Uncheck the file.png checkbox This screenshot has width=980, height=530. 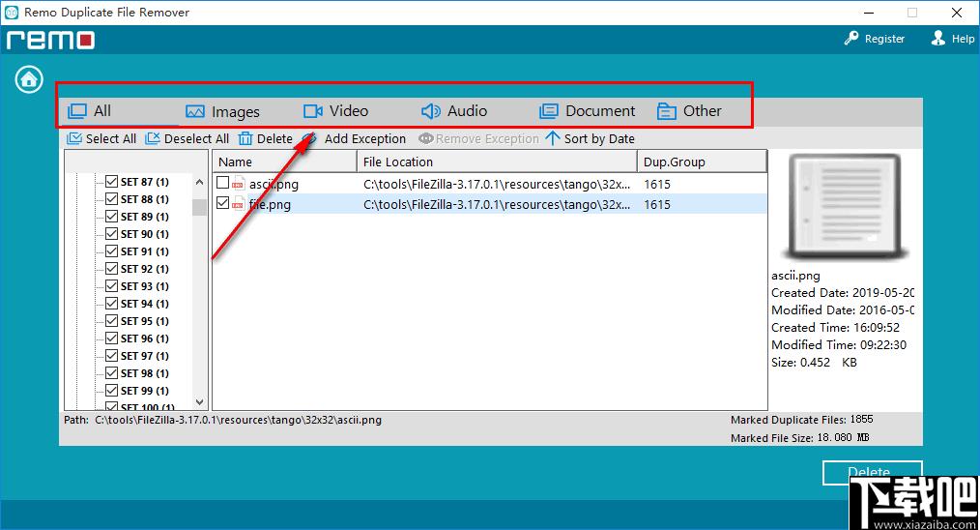pos(222,202)
